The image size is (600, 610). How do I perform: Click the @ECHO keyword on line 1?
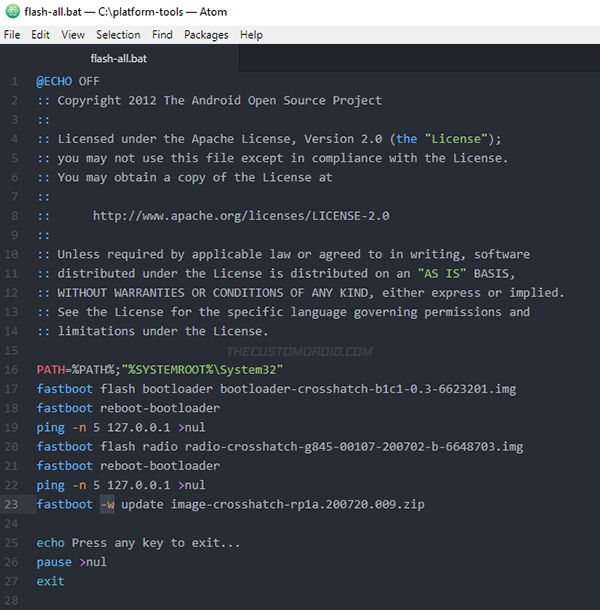pos(54,81)
